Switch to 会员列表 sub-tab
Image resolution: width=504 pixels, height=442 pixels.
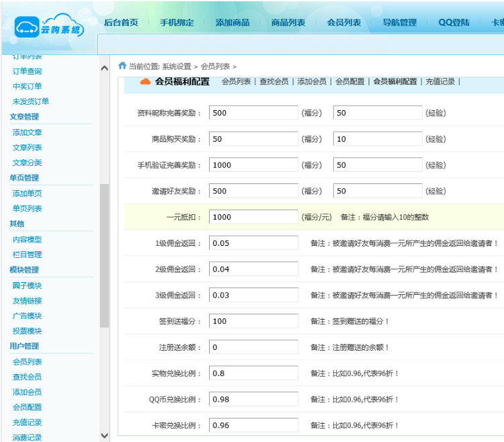tap(237, 81)
